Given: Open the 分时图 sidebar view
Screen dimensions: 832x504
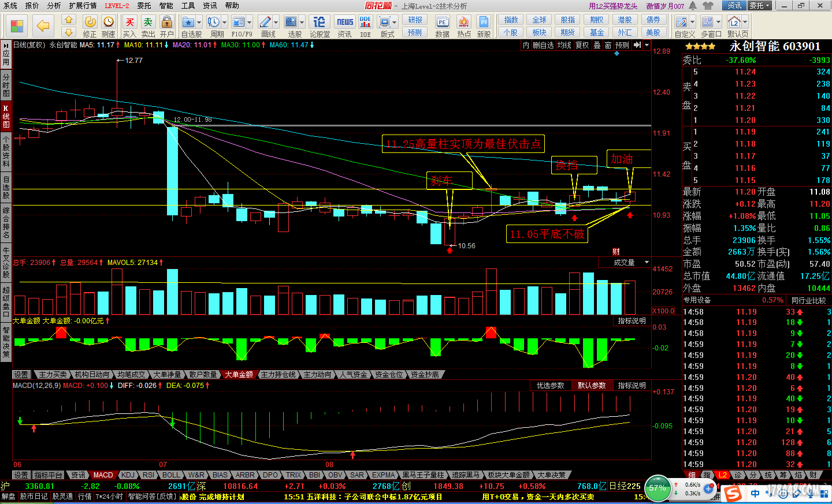Looking at the screenshot, I should pos(6,85).
